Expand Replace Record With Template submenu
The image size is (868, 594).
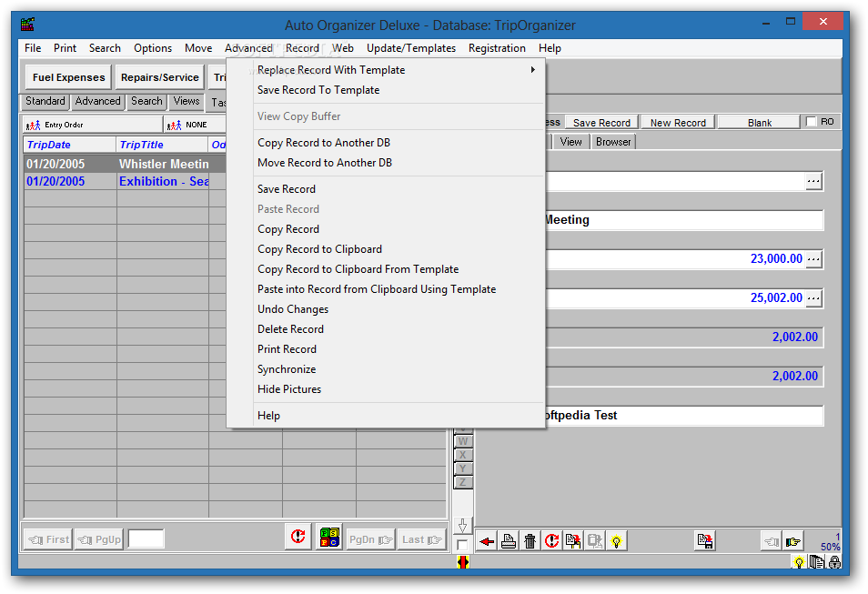pos(386,70)
